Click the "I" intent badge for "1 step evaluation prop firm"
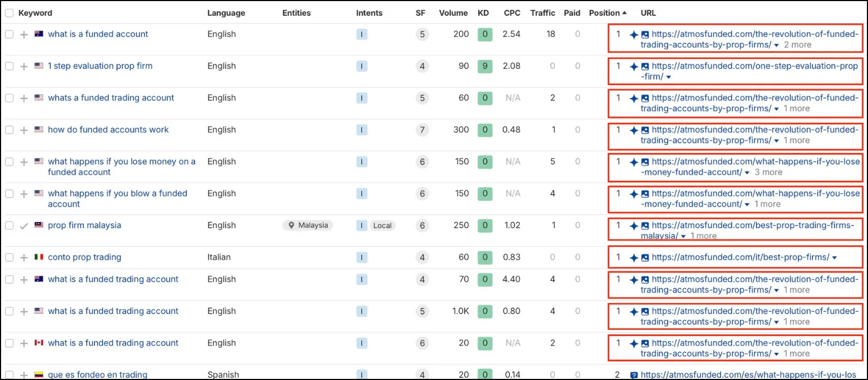This screenshot has height=380, width=868. tap(362, 66)
